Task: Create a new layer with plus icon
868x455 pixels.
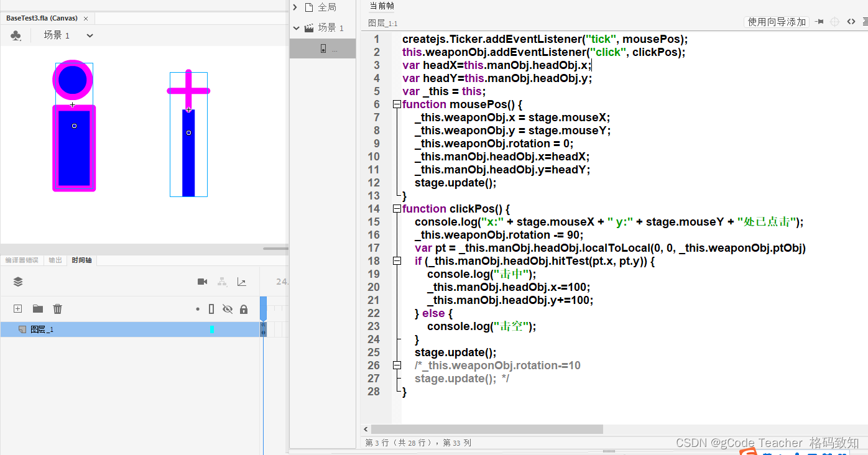Action: (x=18, y=309)
